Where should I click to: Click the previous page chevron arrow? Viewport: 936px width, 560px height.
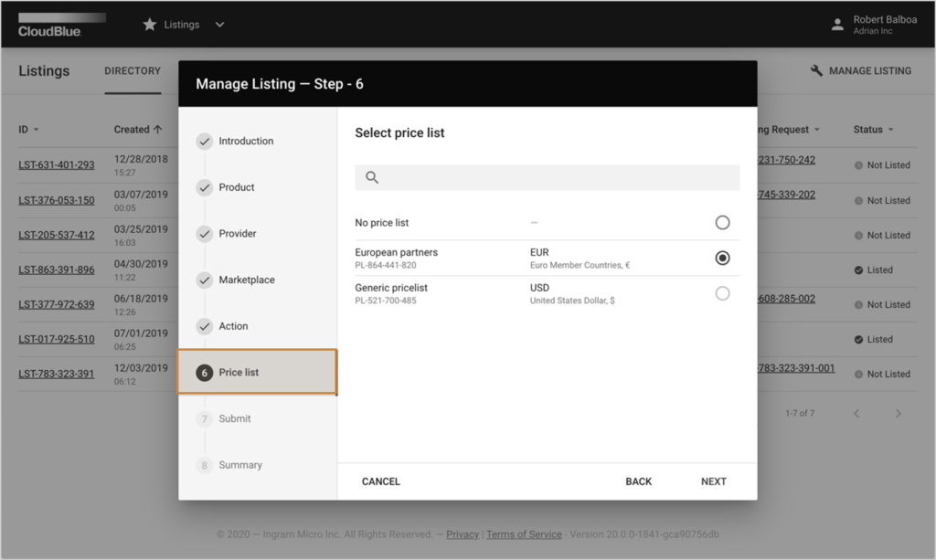[x=856, y=413]
